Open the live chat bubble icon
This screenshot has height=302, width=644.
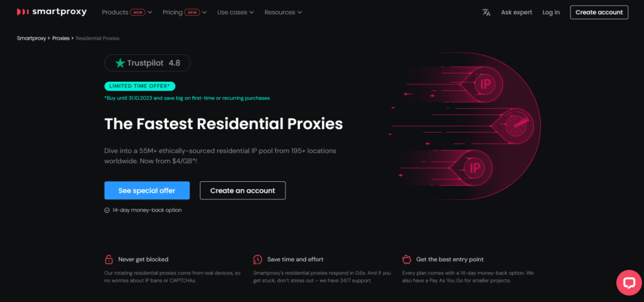click(628, 282)
